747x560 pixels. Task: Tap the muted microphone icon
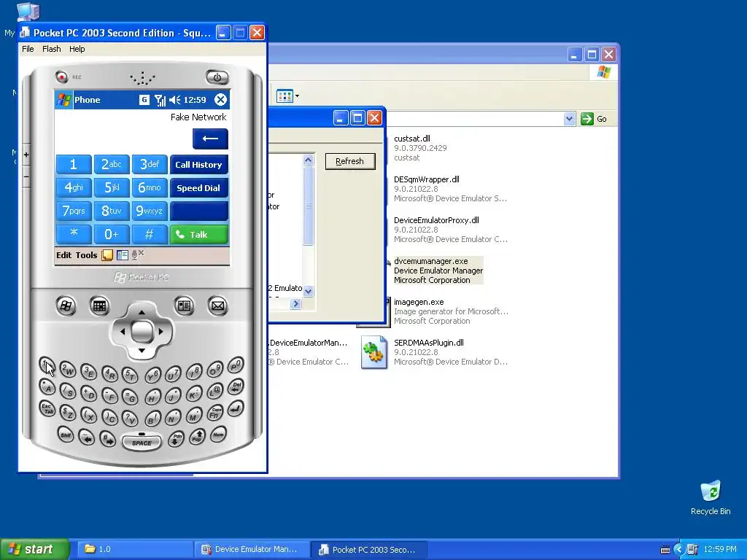tap(138, 254)
